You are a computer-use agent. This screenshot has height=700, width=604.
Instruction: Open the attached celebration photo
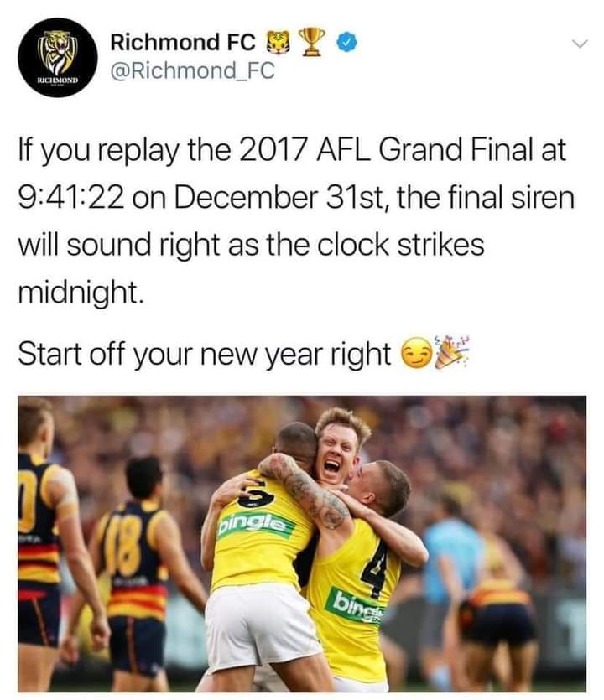[302, 544]
